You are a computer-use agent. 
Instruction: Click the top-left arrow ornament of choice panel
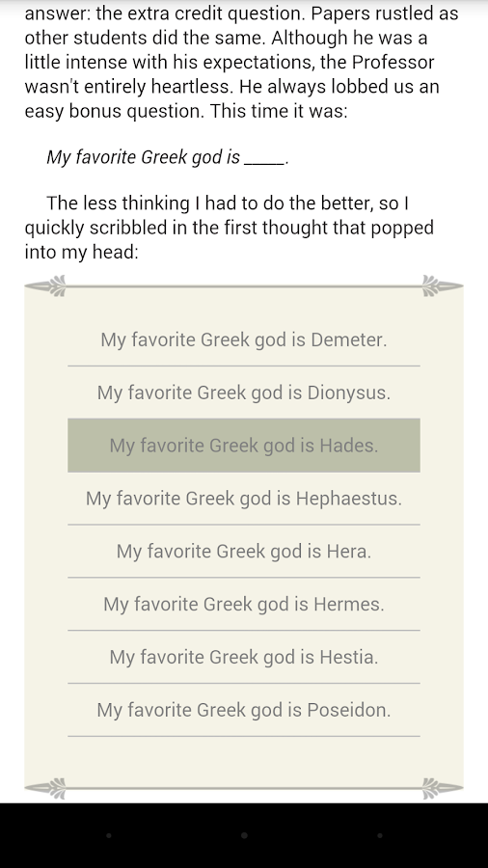pyautogui.click(x=45, y=286)
